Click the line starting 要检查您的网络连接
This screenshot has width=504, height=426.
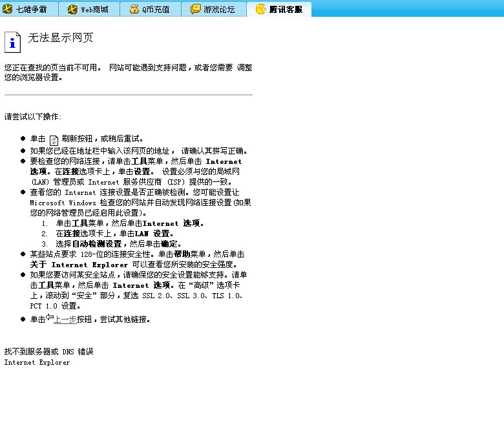[x=136, y=161]
